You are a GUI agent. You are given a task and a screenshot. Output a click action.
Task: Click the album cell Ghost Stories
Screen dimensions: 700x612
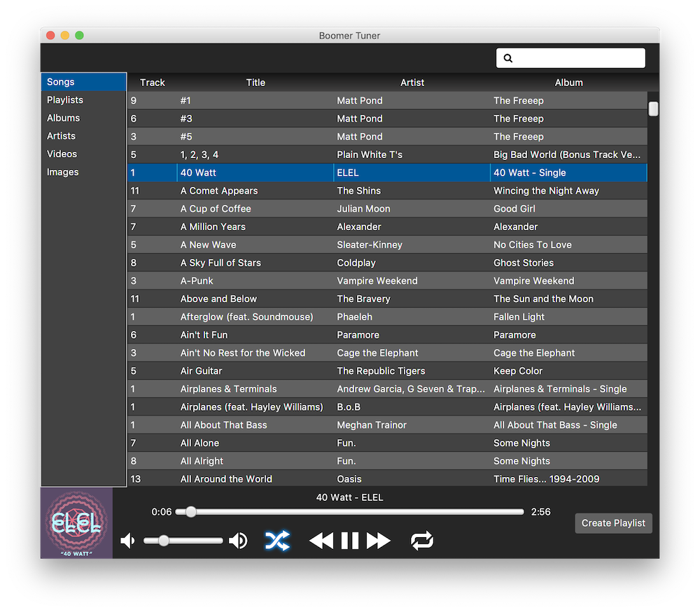(524, 263)
